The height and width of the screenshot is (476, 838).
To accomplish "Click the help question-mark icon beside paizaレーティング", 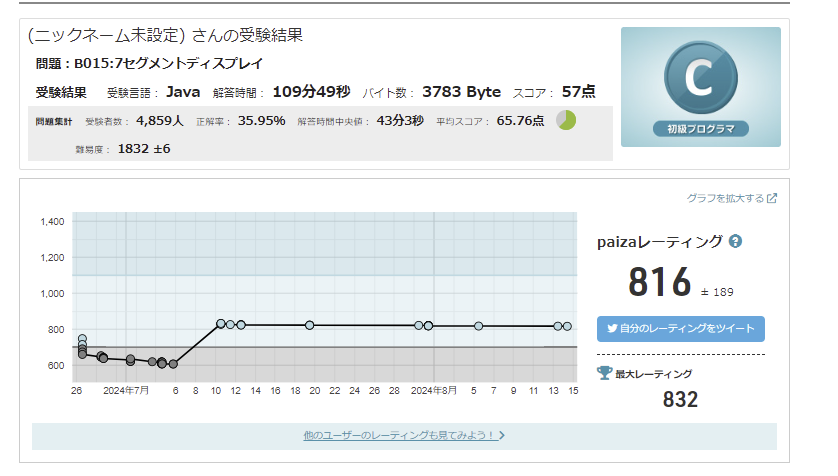I will pyautogui.click(x=735, y=241).
